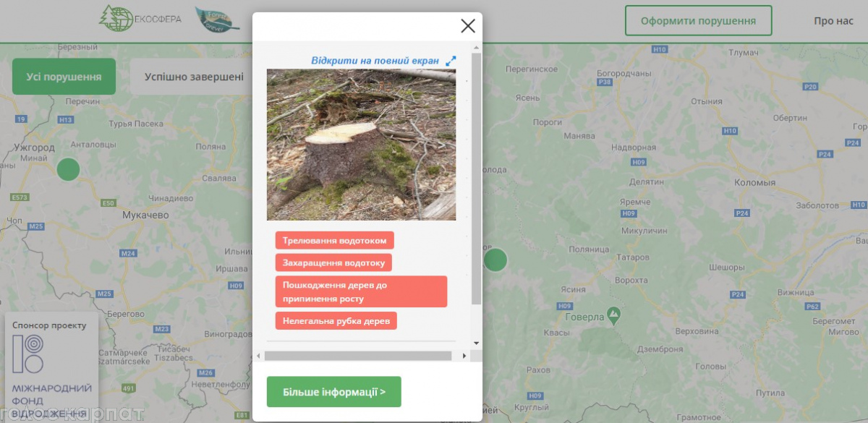Click 'Більше інформації' button
Screen dimensions: 868x423
(333, 392)
